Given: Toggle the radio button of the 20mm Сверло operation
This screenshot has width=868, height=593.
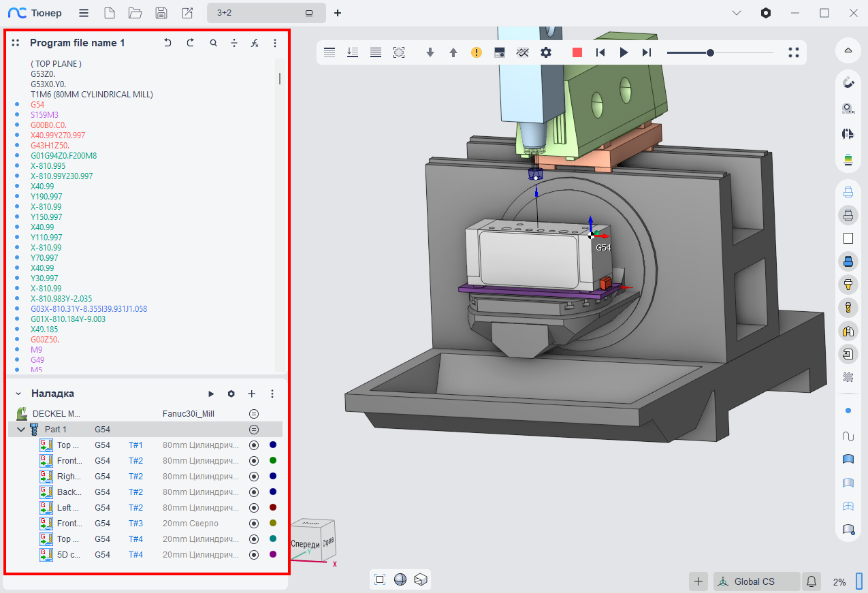Looking at the screenshot, I should [254, 524].
